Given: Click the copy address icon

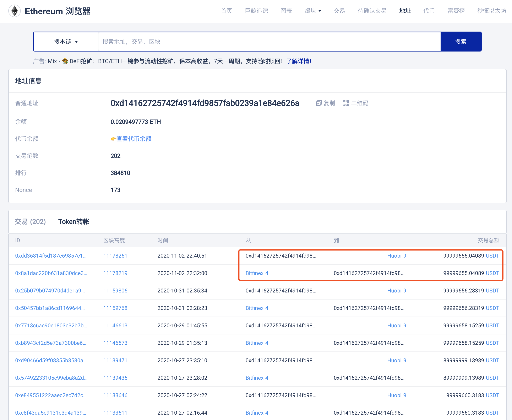Looking at the screenshot, I should (318, 103).
